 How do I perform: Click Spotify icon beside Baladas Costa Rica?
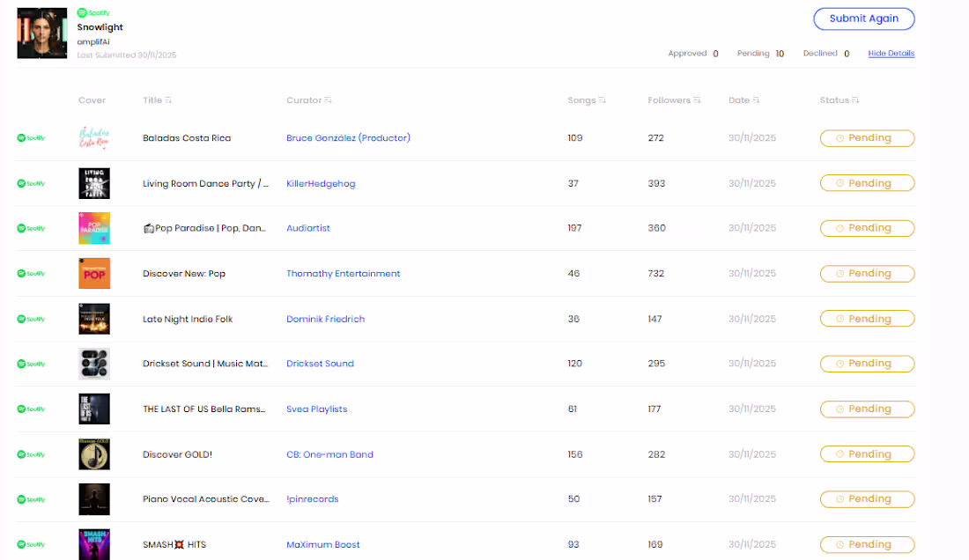31,137
